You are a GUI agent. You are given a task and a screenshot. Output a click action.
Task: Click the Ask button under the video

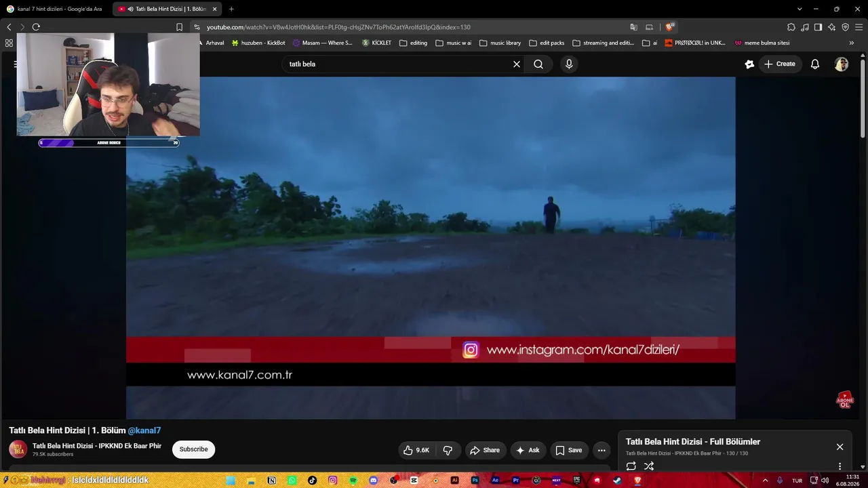pyautogui.click(x=528, y=450)
